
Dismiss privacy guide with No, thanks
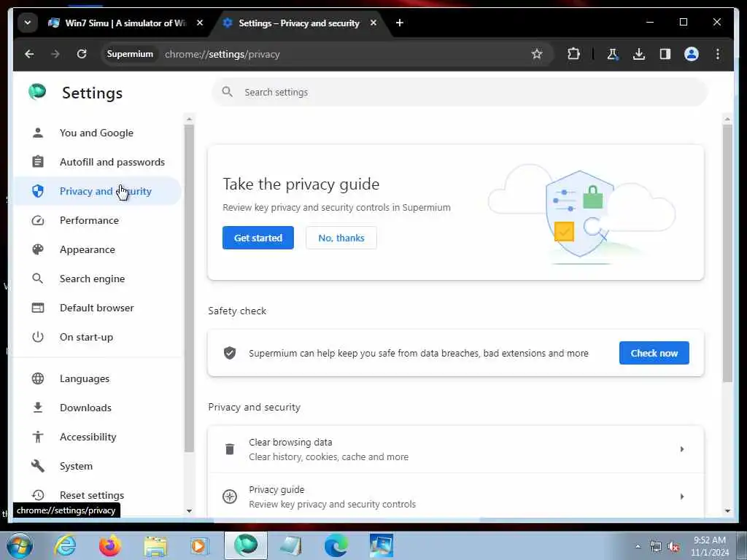341,238
